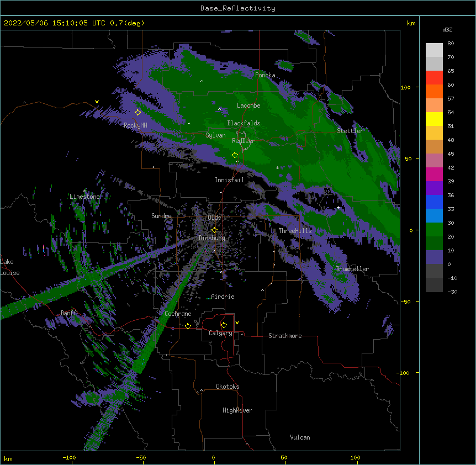Viewport: 476px width, 465px height.
Task: Click the yellow diamond marker above RockyMH
Action: [x=138, y=113]
